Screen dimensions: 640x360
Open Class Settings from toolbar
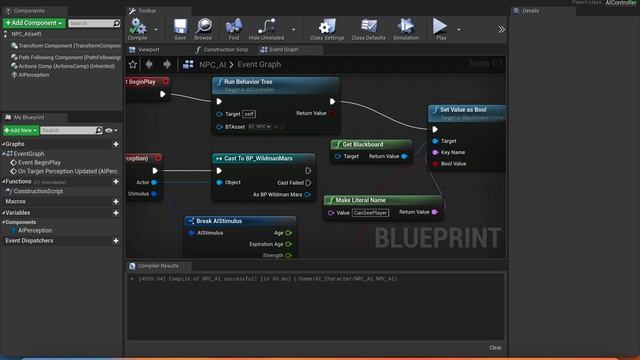(x=327, y=29)
